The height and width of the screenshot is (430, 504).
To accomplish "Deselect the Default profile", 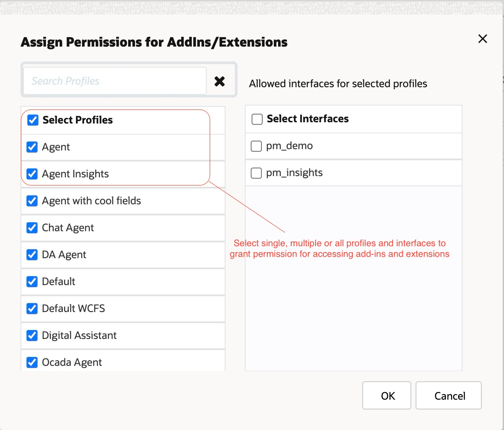I will [x=32, y=281].
